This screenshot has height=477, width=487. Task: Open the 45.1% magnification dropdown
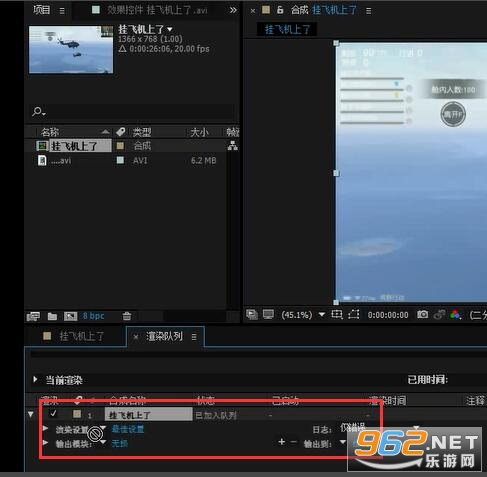tap(322, 314)
